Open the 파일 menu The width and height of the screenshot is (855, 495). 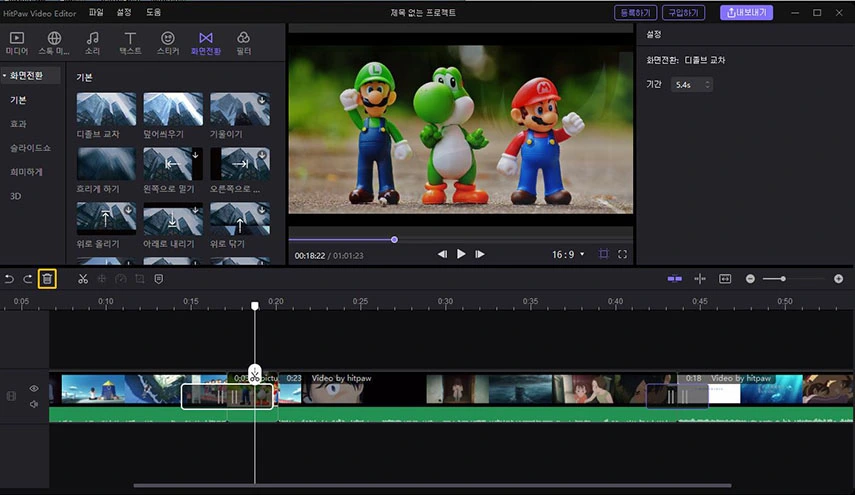click(96, 12)
